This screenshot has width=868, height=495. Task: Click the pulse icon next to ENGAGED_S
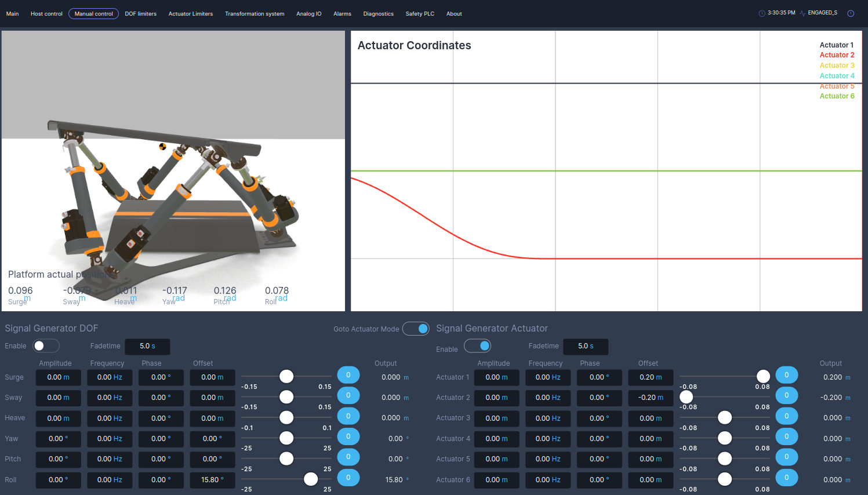[802, 13]
